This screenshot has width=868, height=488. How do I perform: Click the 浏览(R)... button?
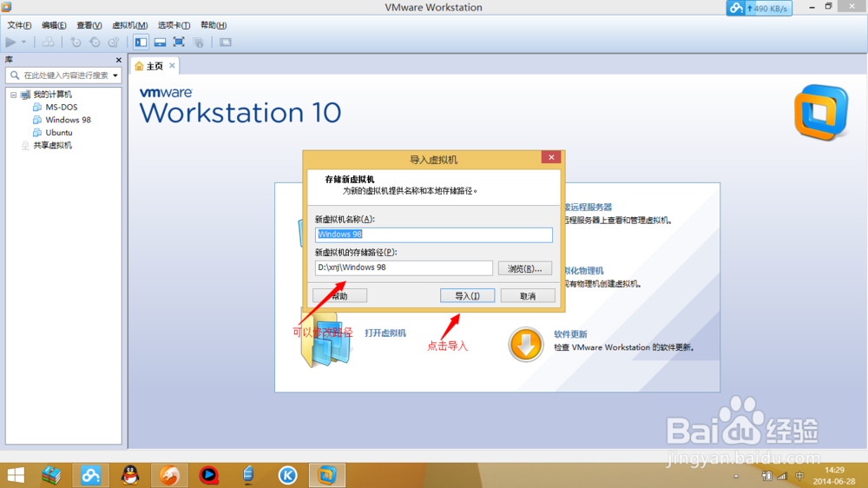point(525,268)
